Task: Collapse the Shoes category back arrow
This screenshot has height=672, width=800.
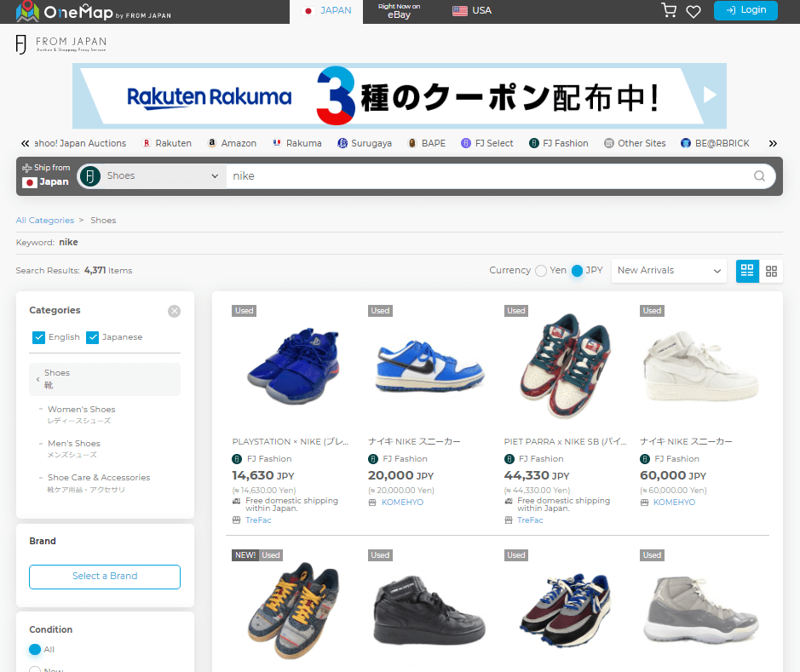Action: (37, 379)
